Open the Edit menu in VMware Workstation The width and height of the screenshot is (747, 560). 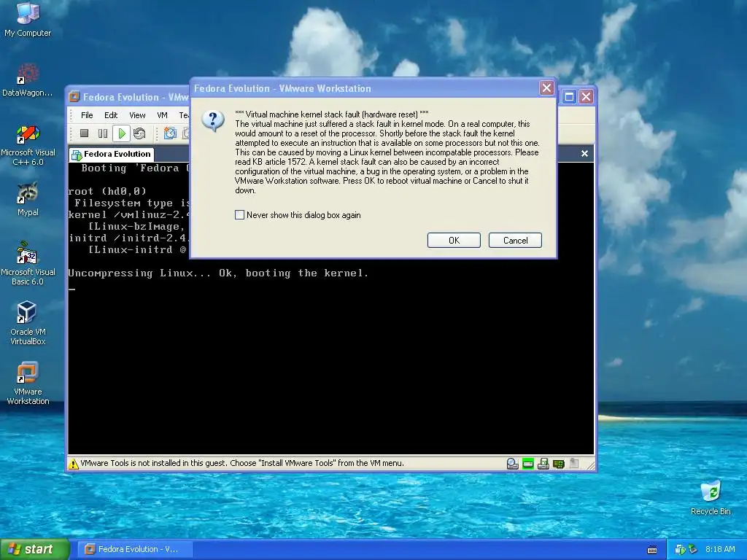[111, 115]
